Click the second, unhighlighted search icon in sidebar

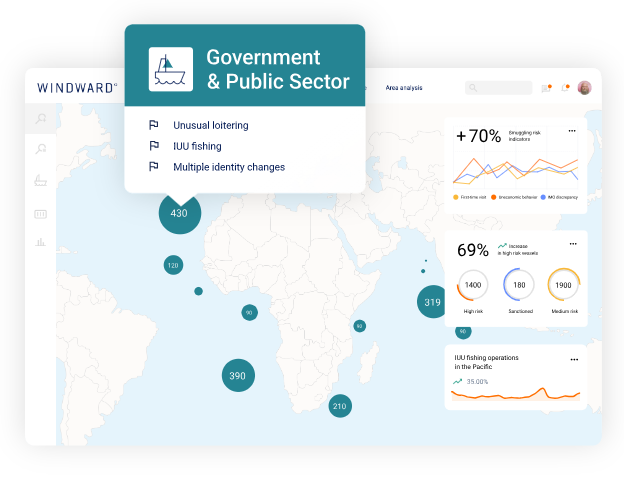(x=41, y=149)
